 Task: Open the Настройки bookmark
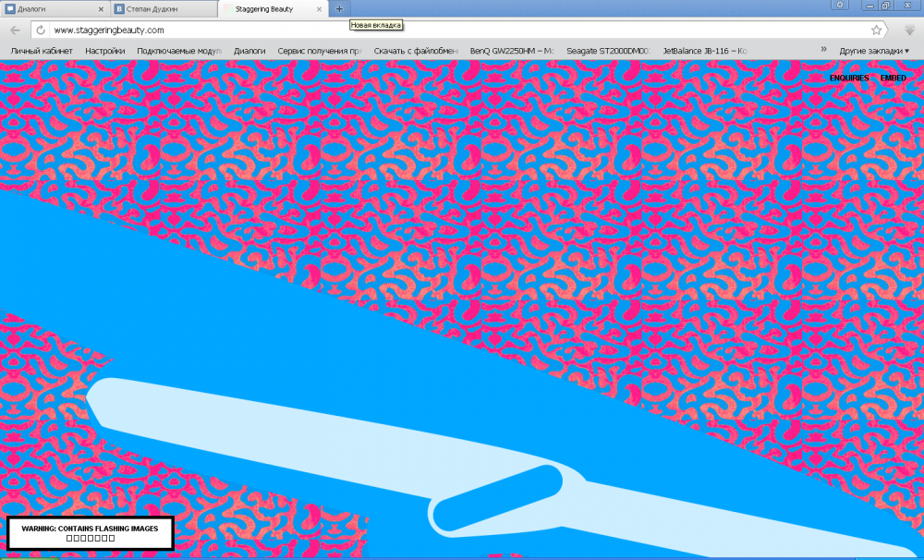coord(104,51)
